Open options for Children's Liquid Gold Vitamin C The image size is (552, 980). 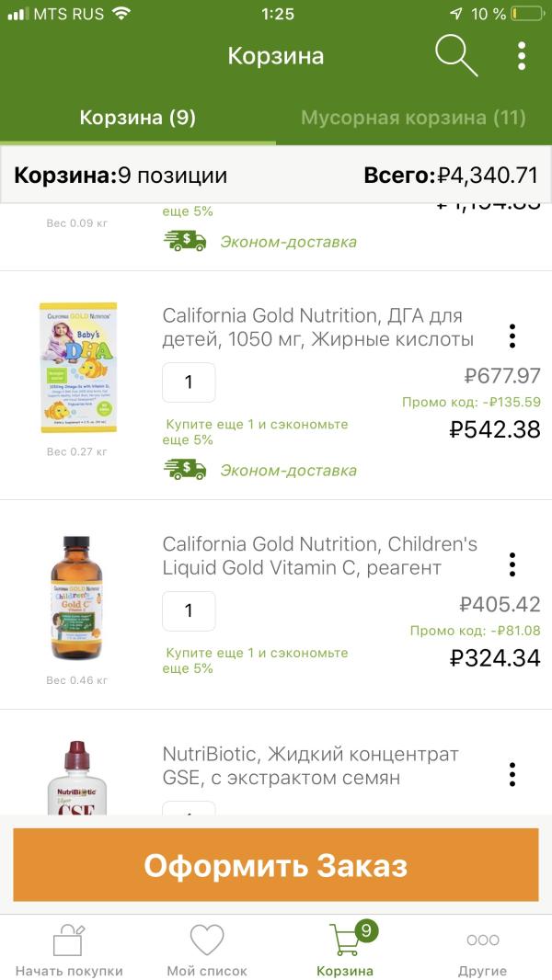click(x=512, y=564)
